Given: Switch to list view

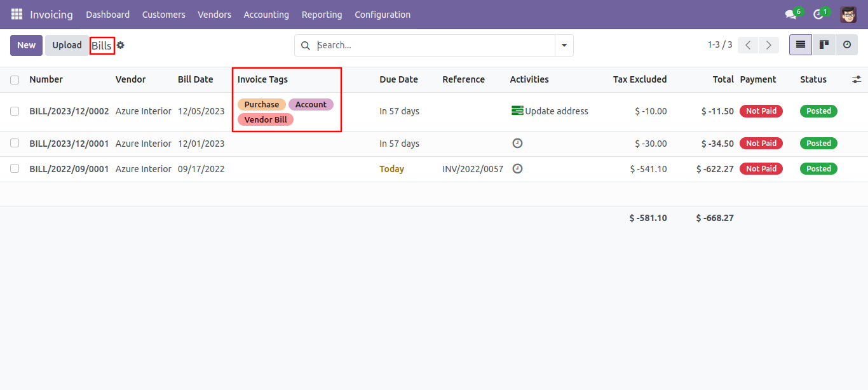Looking at the screenshot, I should click(x=801, y=45).
